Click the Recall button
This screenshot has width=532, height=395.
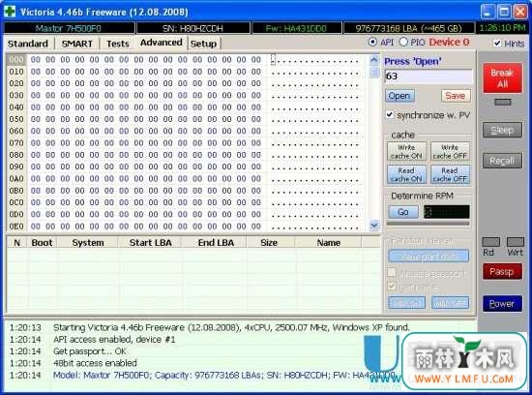(x=502, y=161)
